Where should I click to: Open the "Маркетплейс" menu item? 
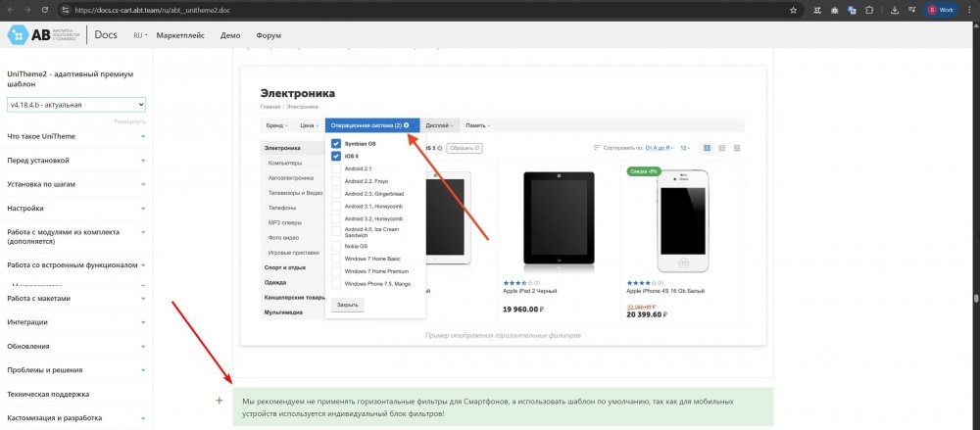pos(181,35)
